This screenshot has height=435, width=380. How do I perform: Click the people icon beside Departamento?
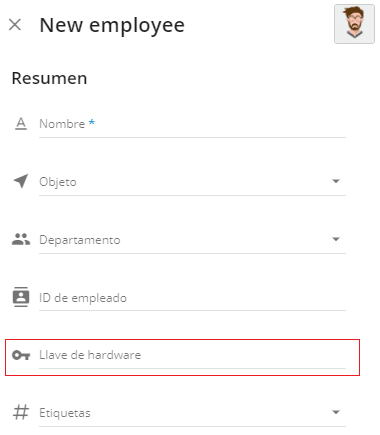click(21, 239)
